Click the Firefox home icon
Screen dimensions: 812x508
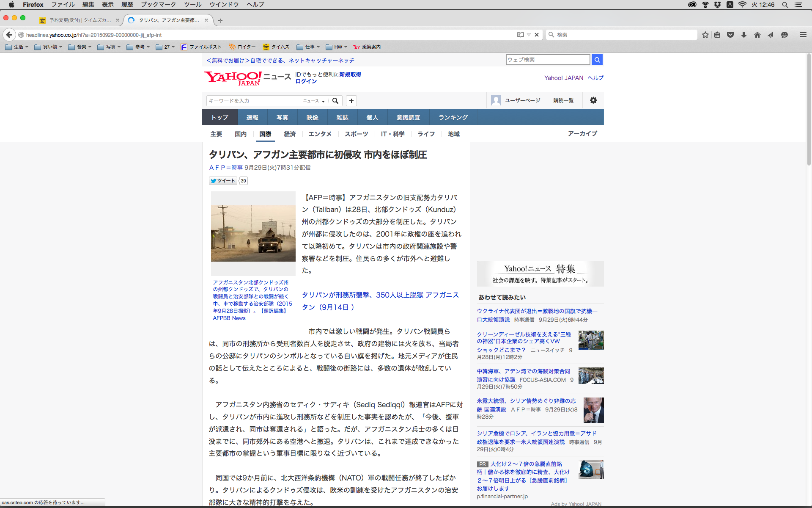(x=757, y=35)
